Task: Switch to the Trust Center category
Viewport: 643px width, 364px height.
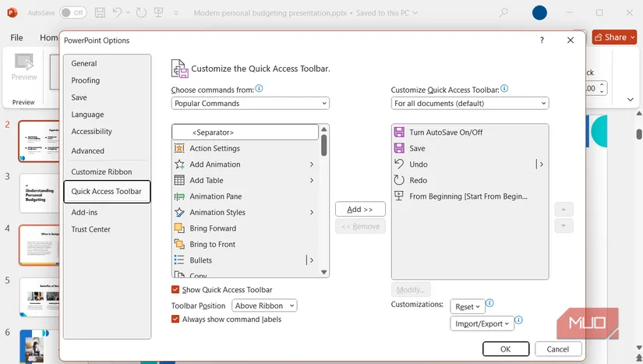Action: pyautogui.click(x=90, y=229)
